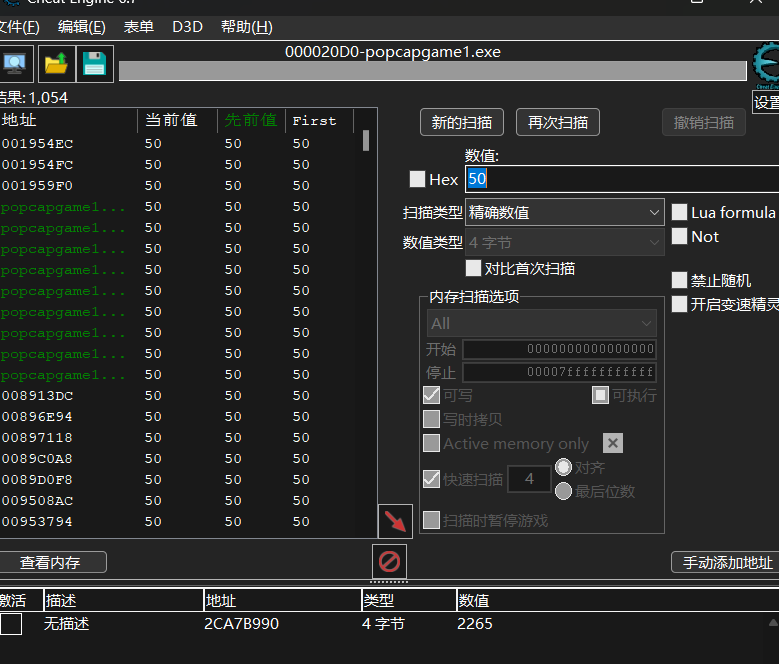
Task: Open the D3D menu
Action: (x=187, y=27)
